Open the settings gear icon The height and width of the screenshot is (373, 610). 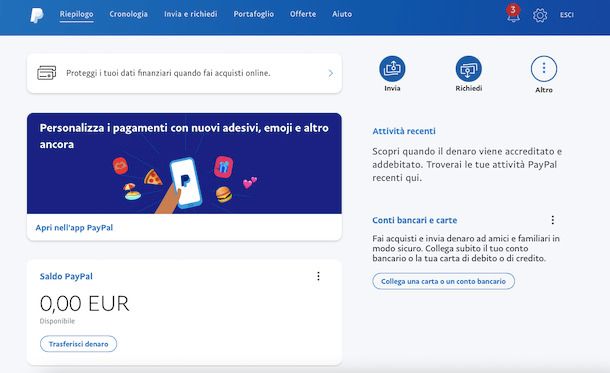[540, 15]
